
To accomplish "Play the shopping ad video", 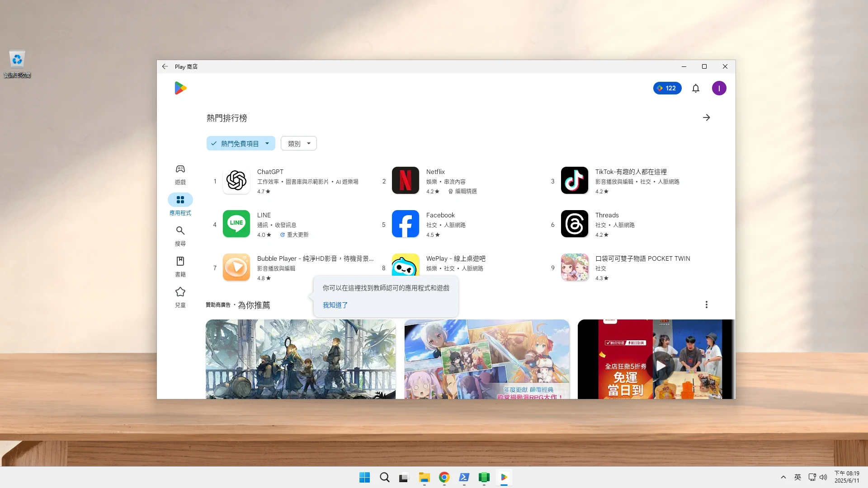I will 660,365.
